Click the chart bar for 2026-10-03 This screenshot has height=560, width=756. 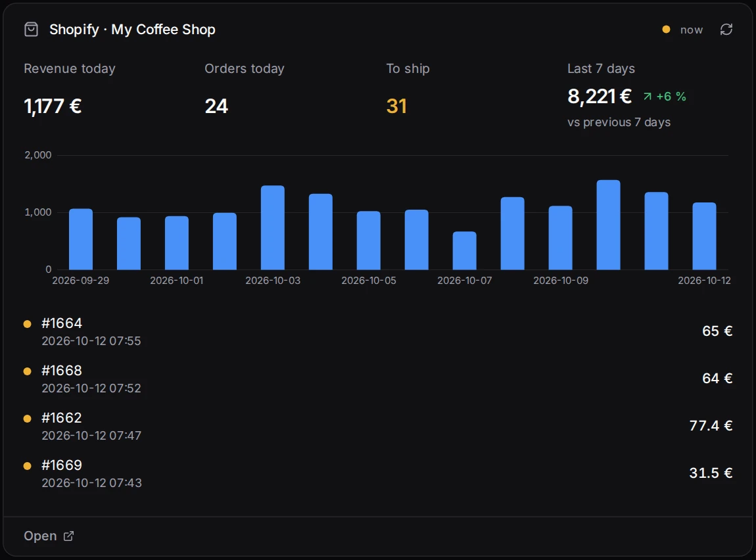[272, 227]
